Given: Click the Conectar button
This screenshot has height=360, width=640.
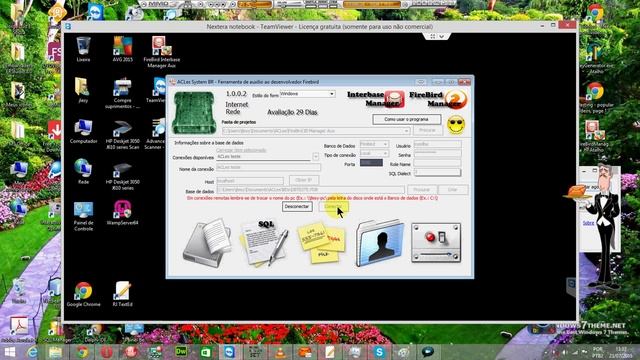Looking at the screenshot, I should [x=334, y=207].
